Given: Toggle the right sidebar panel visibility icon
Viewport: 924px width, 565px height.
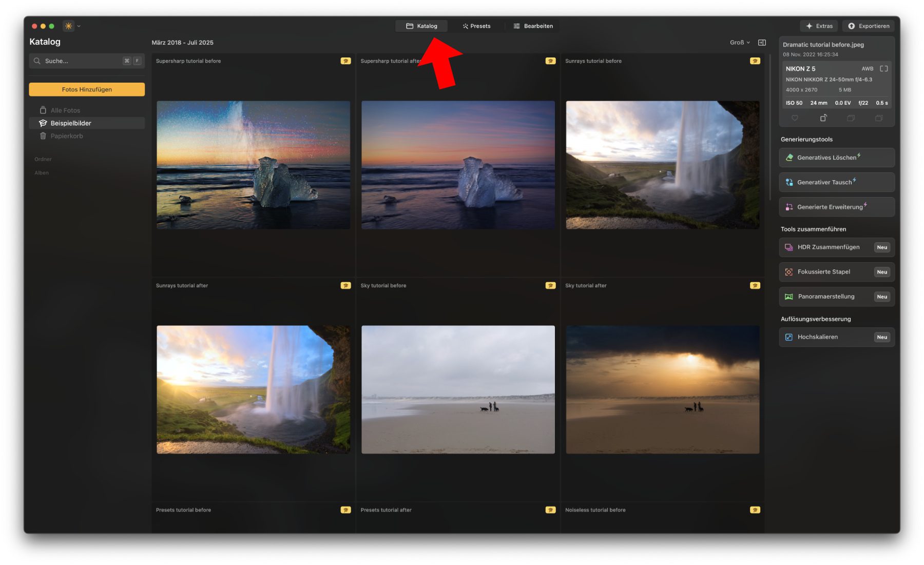Looking at the screenshot, I should point(762,43).
